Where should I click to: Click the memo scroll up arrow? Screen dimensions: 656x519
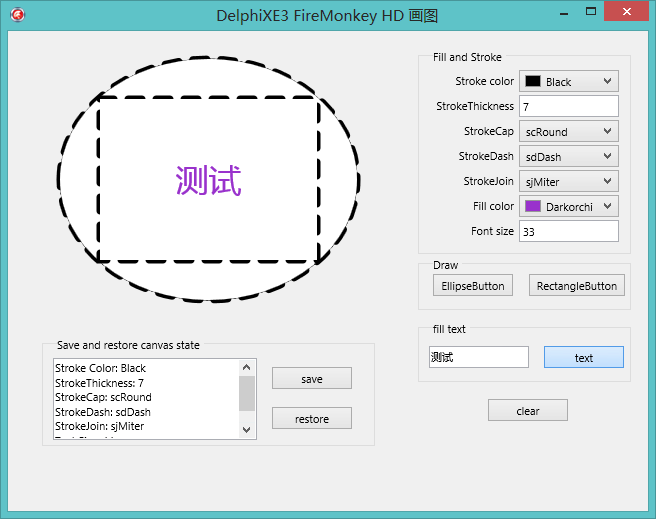247,367
